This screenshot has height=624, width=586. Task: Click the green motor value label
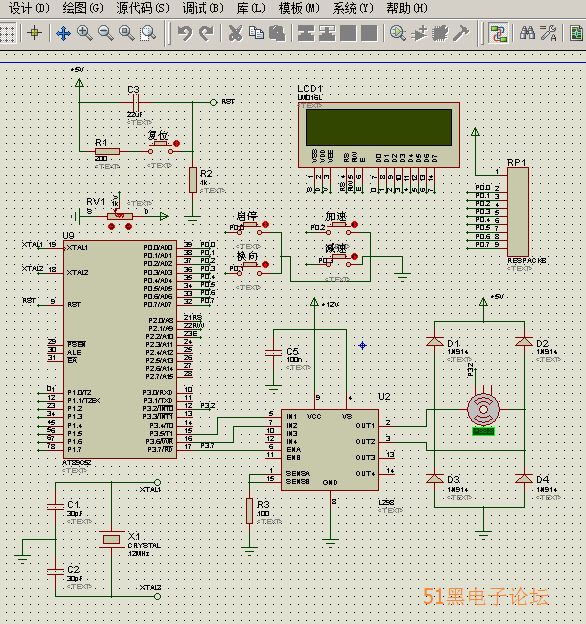[483, 431]
